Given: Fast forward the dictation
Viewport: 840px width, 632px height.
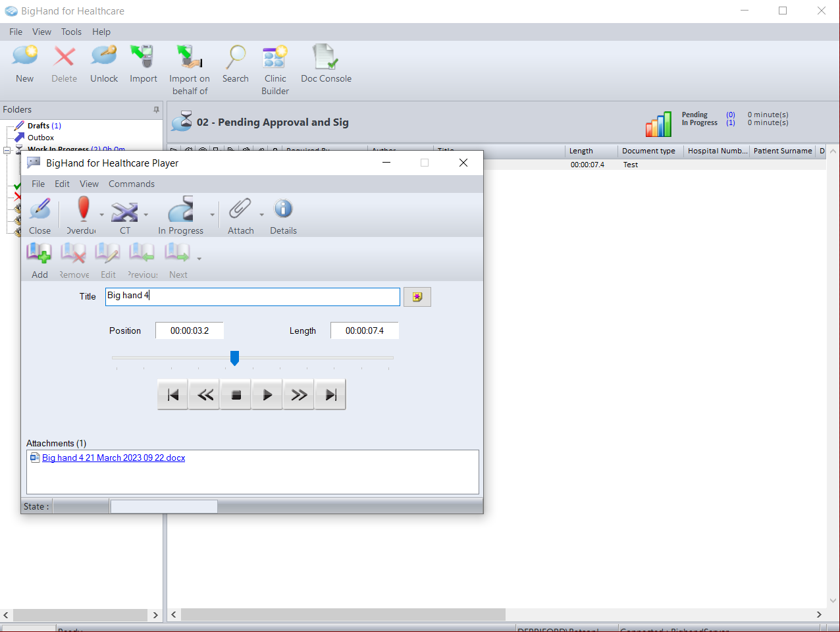Looking at the screenshot, I should point(299,395).
